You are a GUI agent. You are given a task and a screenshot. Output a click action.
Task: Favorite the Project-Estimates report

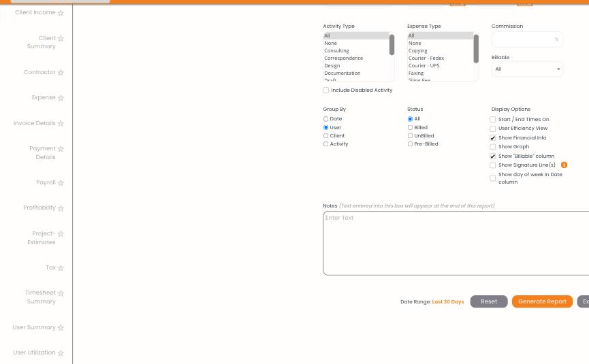(x=61, y=234)
